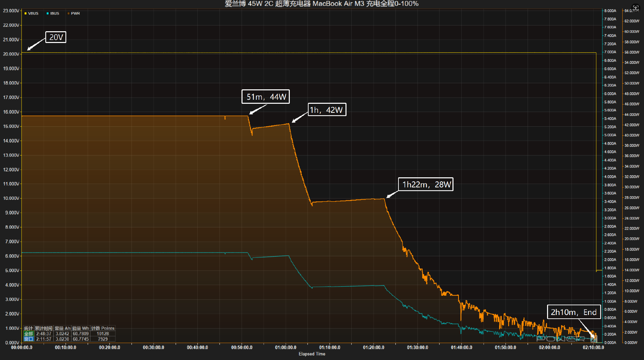Screen dimensions: 644x360
Task: Click the Elapsed Time axis label
Action: click(x=312, y=354)
